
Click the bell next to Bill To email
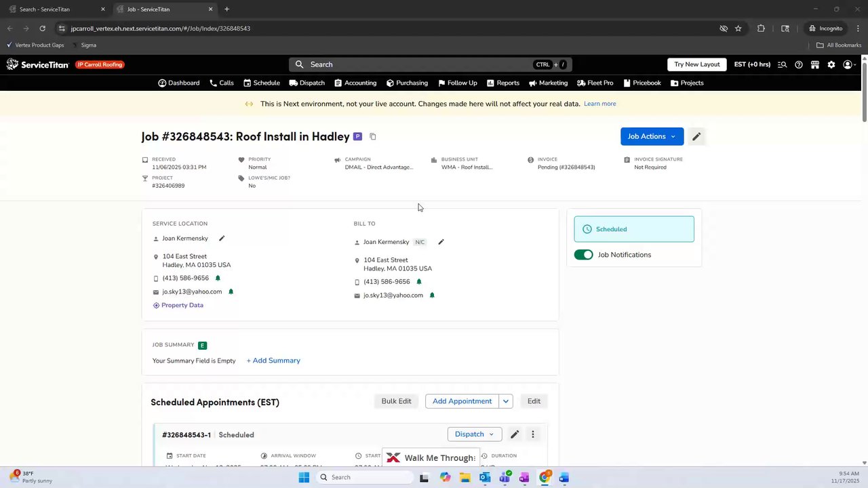click(432, 295)
